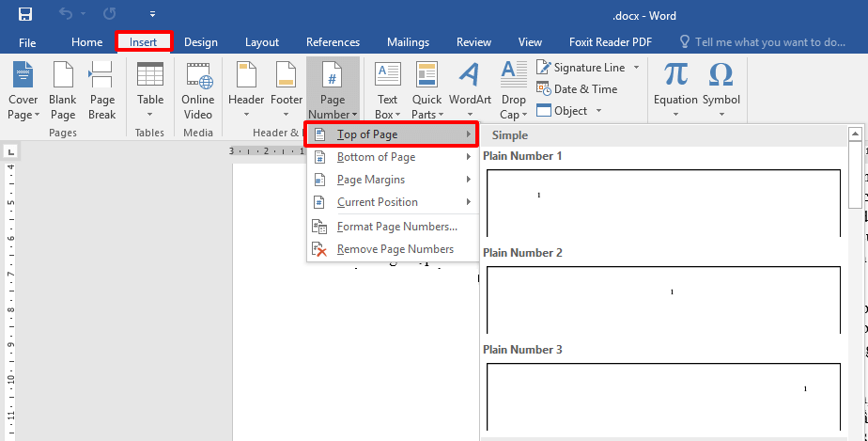The width and height of the screenshot is (868, 441).
Task: Open the Bottom of Page submenu
Action: tap(393, 157)
